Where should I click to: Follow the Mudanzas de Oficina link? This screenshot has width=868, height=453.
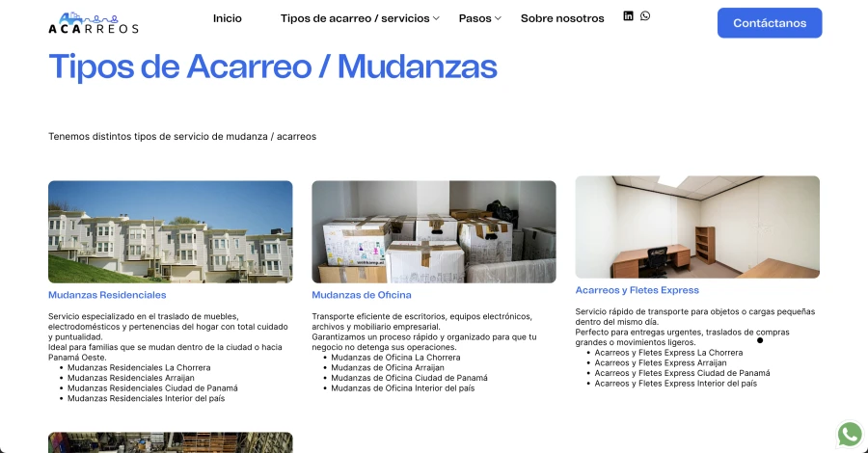click(362, 295)
